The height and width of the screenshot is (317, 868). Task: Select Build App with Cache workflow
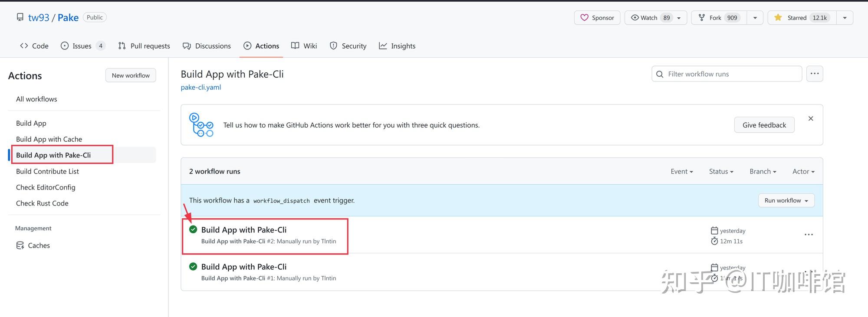point(49,139)
